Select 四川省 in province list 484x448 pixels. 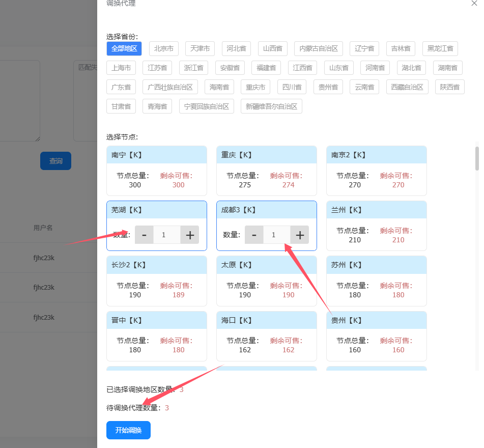[x=292, y=87]
